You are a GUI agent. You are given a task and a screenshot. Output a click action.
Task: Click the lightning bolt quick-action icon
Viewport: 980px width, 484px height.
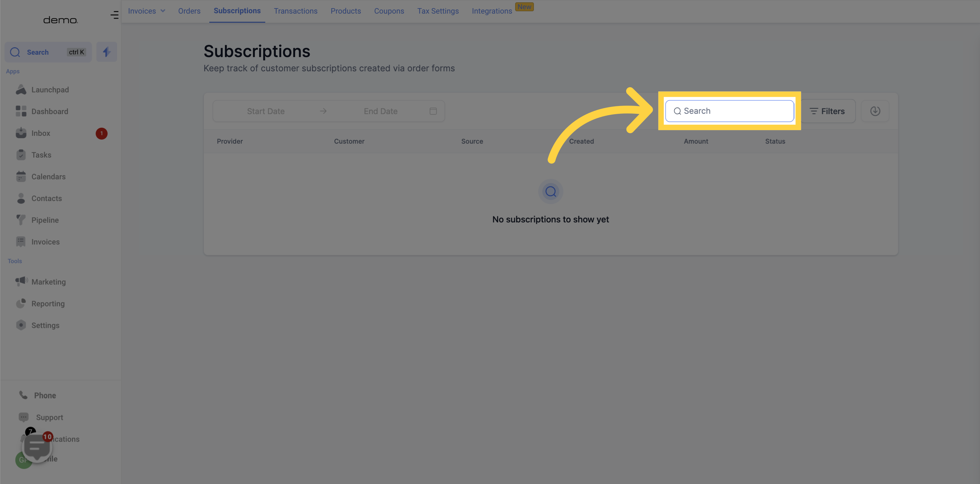[x=106, y=52]
